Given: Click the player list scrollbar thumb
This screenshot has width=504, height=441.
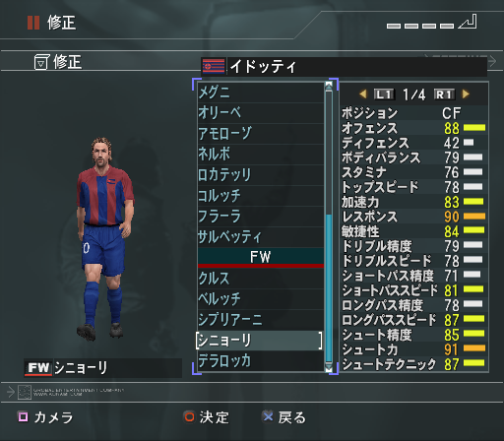Looking at the screenshot, I should [x=329, y=287].
